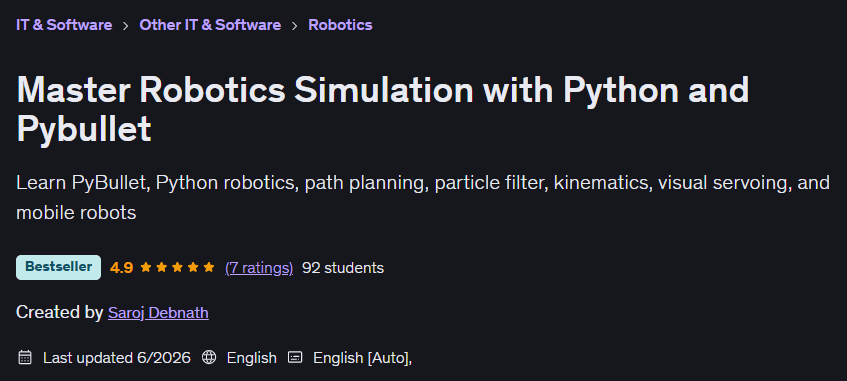
Task: Click the five-star rating icons
Action: (x=177, y=267)
